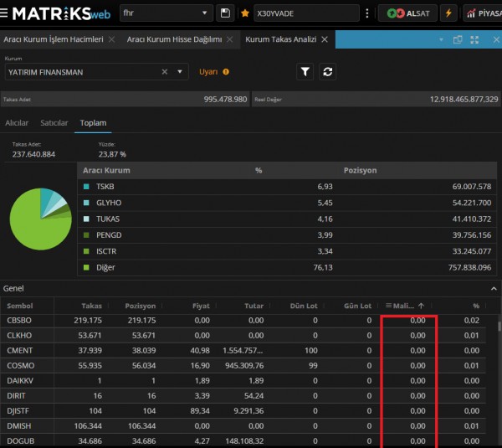Click the refresh data button
Image resolution: width=502 pixels, height=448 pixels.
click(x=327, y=71)
